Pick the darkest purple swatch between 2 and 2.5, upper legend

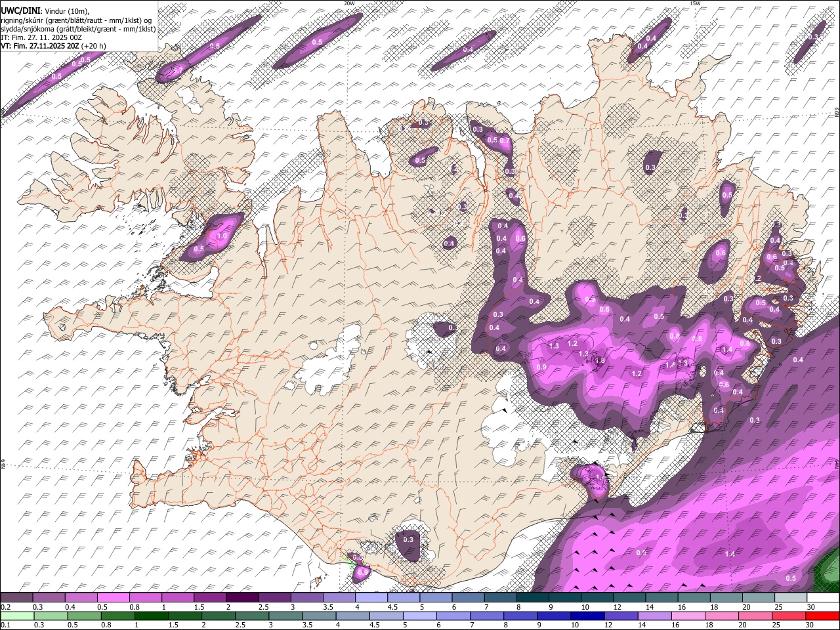[242, 598]
